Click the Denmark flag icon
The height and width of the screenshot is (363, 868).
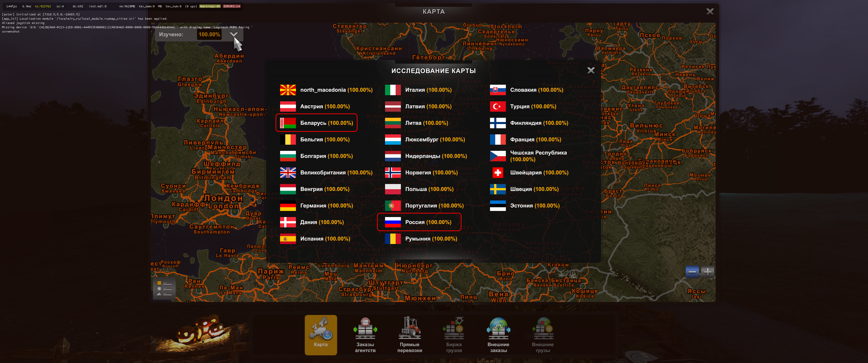(288, 222)
